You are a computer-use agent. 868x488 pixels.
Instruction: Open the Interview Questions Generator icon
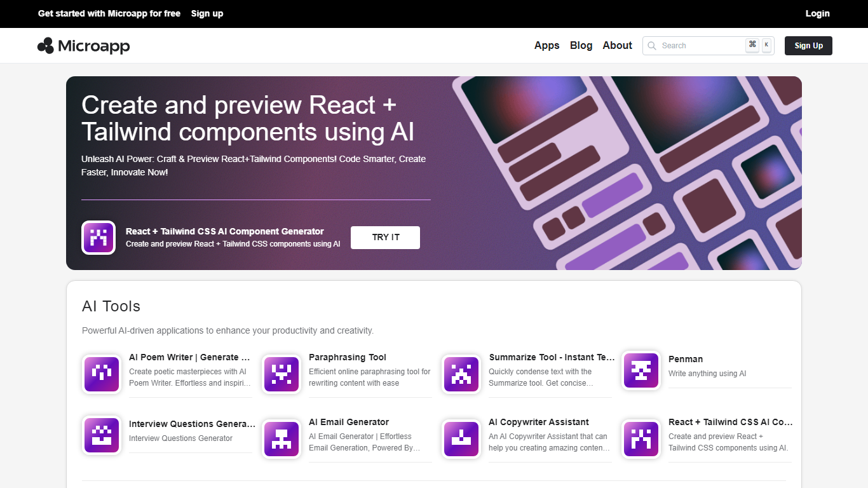point(102,435)
